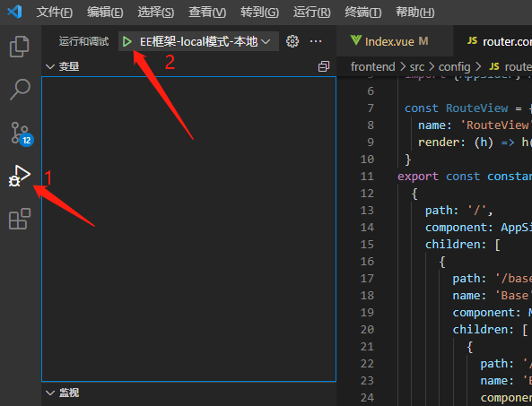The height and width of the screenshot is (406, 532).
Task: Open EE框架-local模式-本地 configuration dropdown
Action: click(205, 42)
